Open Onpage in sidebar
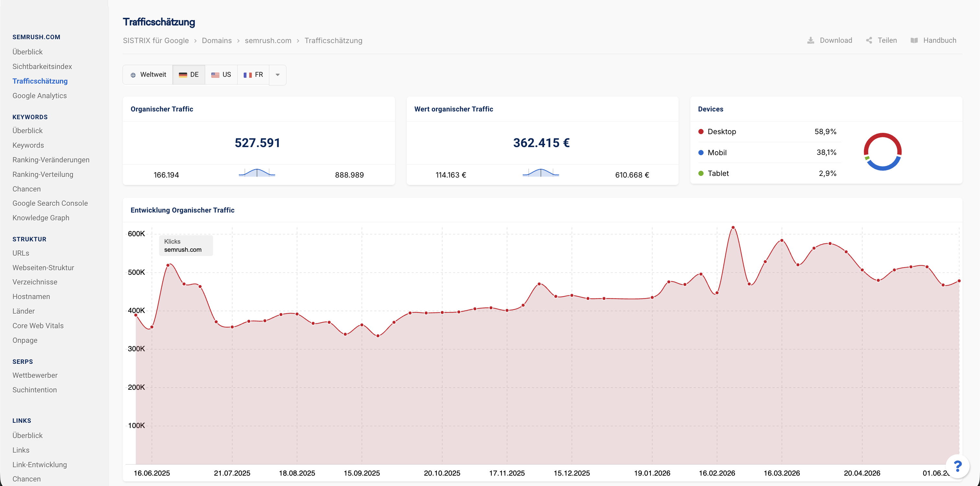 pyautogui.click(x=25, y=340)
